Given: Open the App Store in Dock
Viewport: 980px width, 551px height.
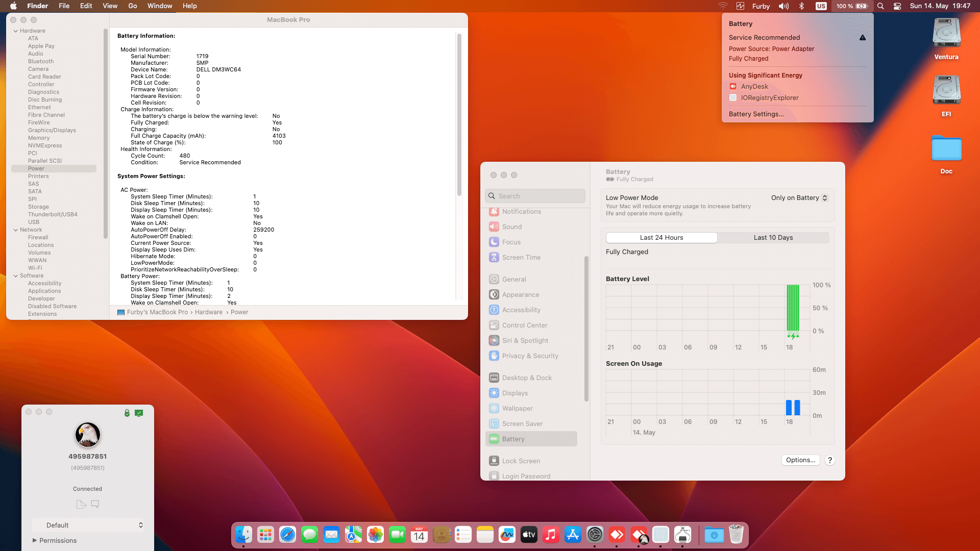Looking at the screenshot, I should point(573,535).
